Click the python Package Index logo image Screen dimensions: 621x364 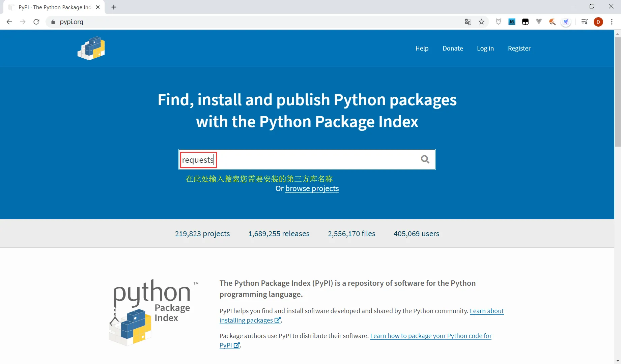click(x=153, y=313)
